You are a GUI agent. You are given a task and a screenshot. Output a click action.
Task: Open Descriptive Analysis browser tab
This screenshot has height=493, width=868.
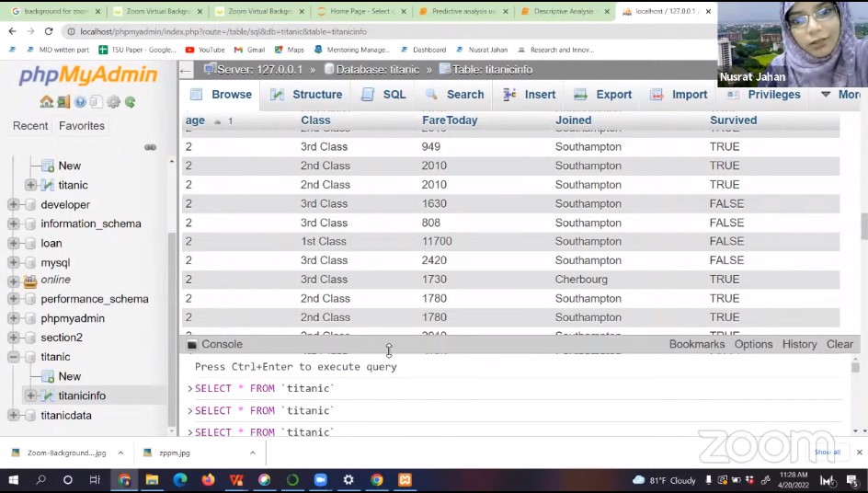coord(565,11)
